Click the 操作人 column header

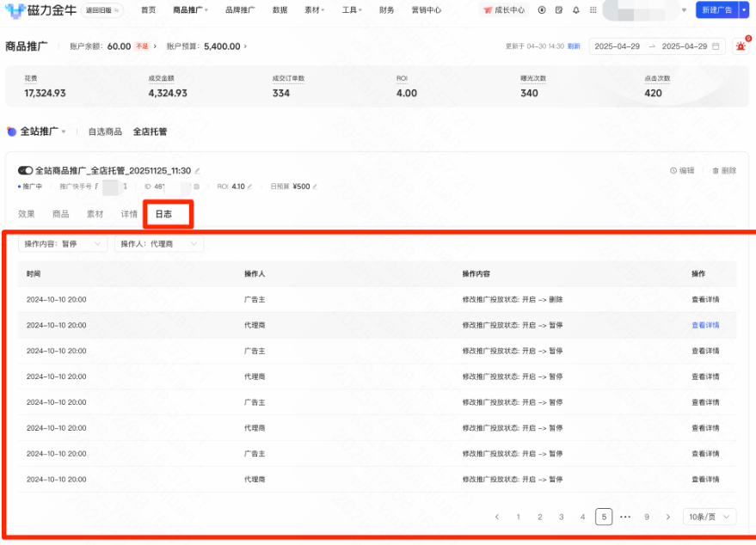click(255, 273)
